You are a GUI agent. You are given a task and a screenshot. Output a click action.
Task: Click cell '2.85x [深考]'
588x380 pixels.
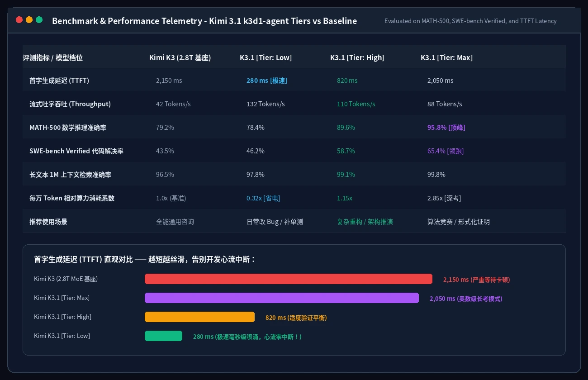(x=444, y=198)
